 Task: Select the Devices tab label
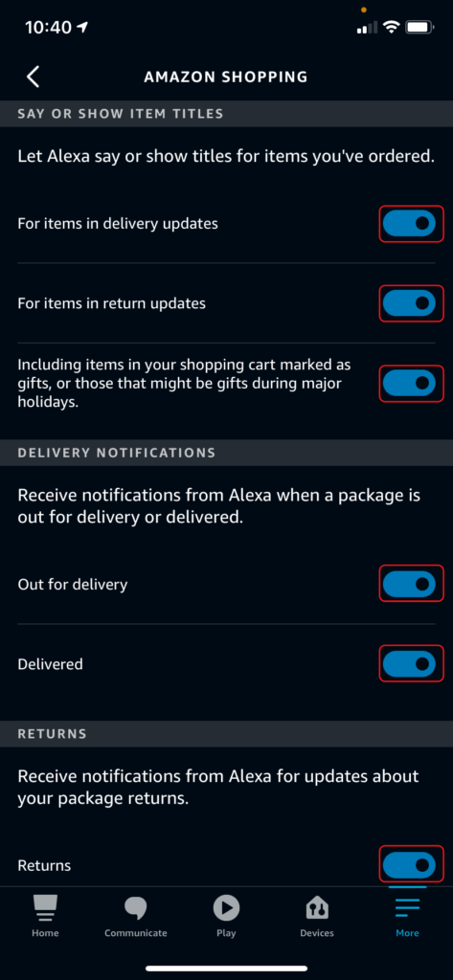tap(317, 933)
